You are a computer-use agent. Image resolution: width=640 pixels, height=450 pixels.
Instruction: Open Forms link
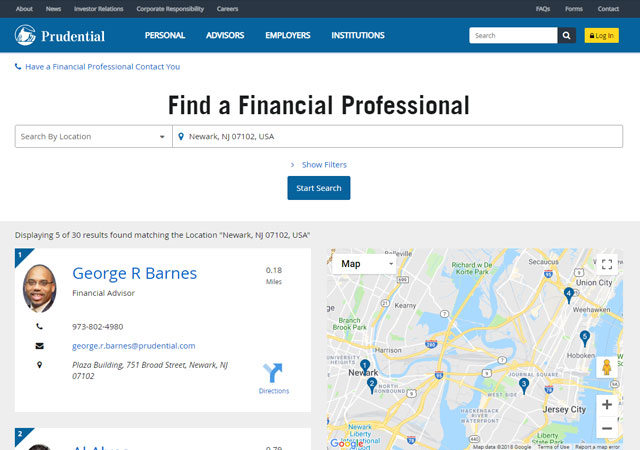(574, 9)
